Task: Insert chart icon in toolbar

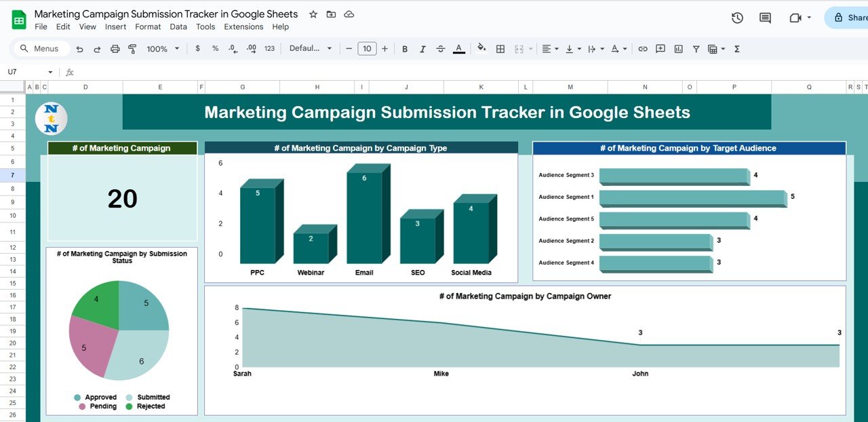Action: [678, 49]
